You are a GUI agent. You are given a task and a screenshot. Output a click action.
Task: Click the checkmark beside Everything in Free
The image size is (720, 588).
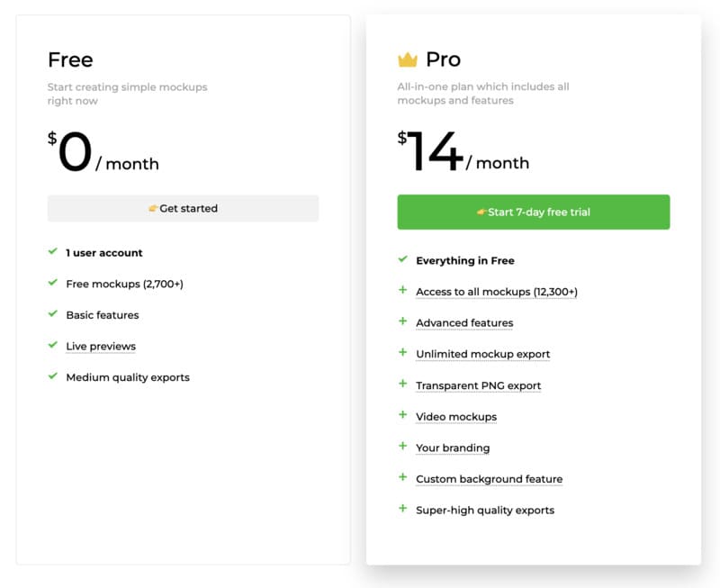point(402,259)
